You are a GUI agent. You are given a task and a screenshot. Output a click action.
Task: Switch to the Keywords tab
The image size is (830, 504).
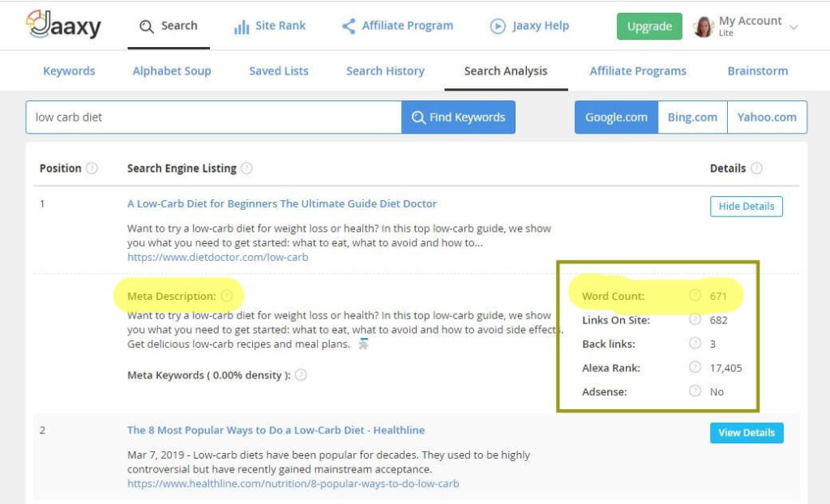(x=70, y=71)
